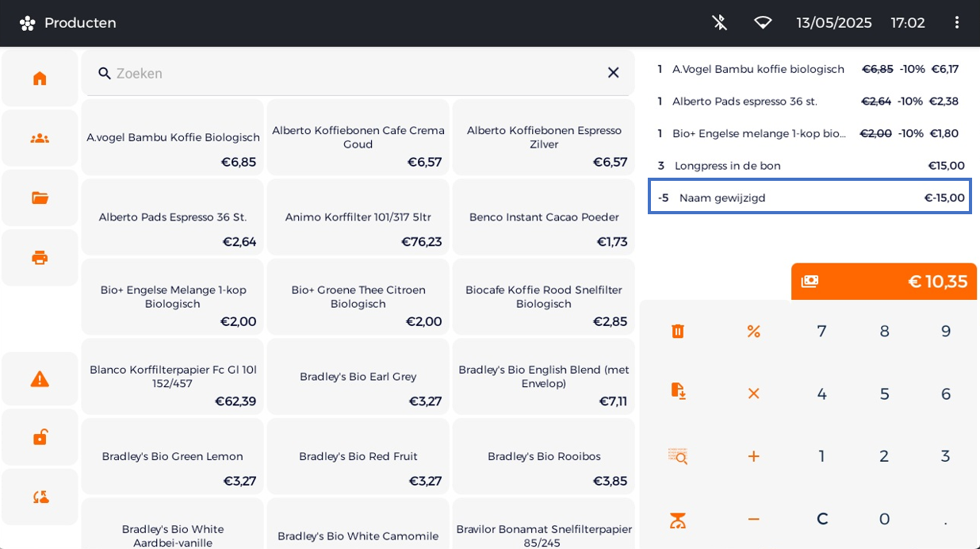Add Animo Korffilter 101/317 5ltr
This screenshot has width=980, height=549.
[x=358, y=217]
